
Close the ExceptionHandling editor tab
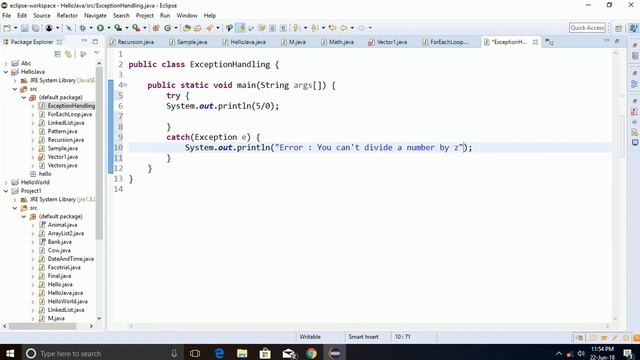pyautogui.click(x=535, y=42)
